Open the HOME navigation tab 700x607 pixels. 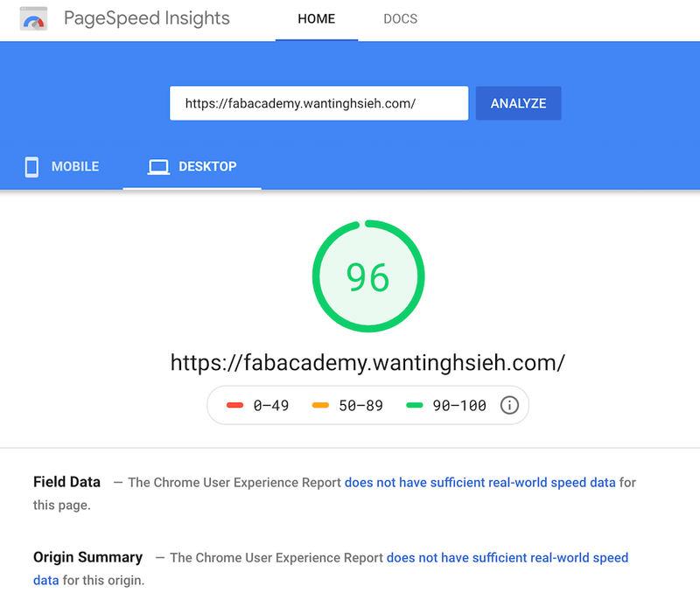coord(317,19)
